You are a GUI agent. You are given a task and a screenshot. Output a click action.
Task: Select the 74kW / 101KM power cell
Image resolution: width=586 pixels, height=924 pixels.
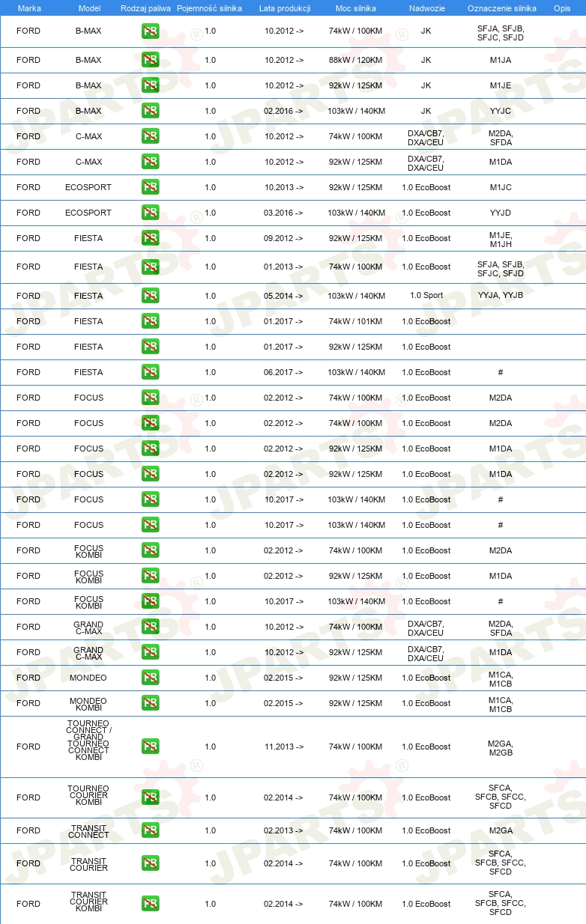[x=357, y=321]
